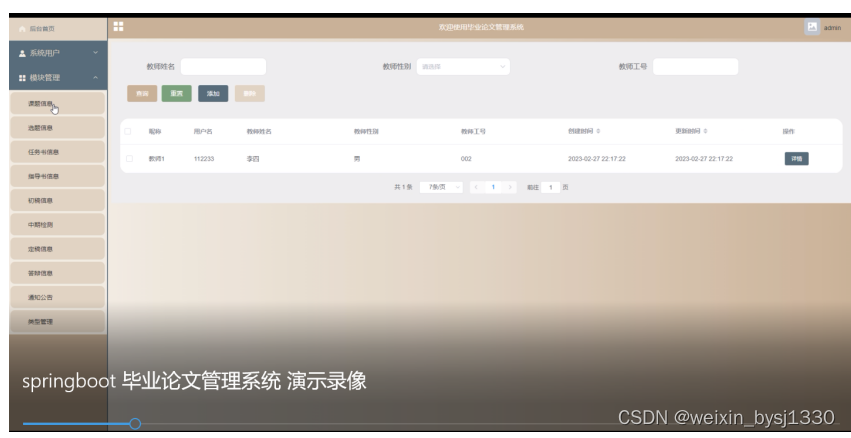Viewport: 851px width, 438px height.
Task: Click the grid menu icon in header
Action: pyautogui.click(x=118, y=27)
